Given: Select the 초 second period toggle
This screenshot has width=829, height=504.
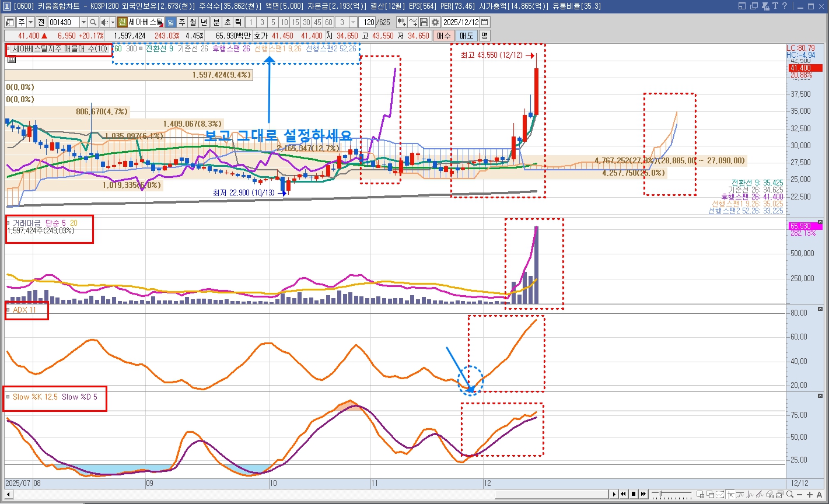Looking at the screenshot, I should point(228,22).
